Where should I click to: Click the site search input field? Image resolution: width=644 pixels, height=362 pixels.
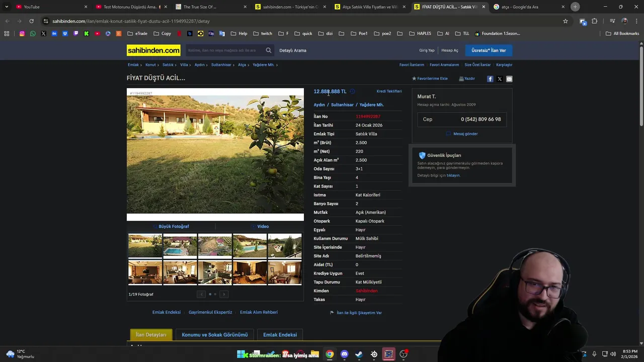point(224,50)
